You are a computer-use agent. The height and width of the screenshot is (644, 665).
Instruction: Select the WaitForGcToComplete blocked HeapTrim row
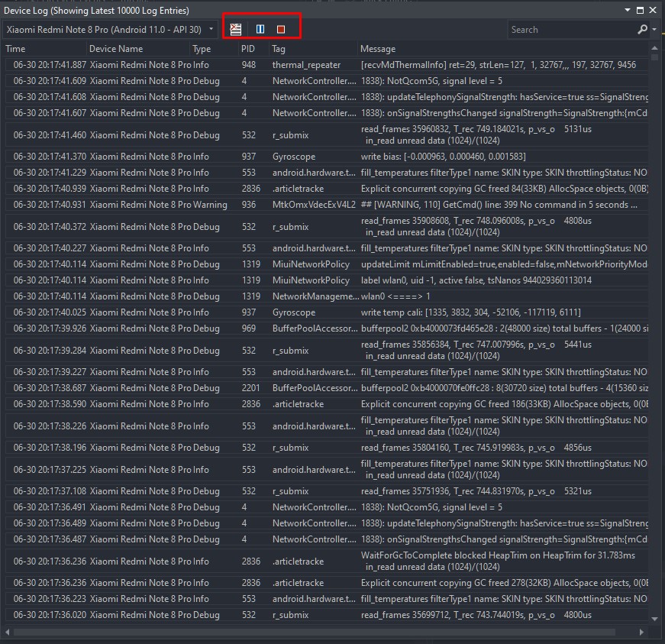pos(327,561)
